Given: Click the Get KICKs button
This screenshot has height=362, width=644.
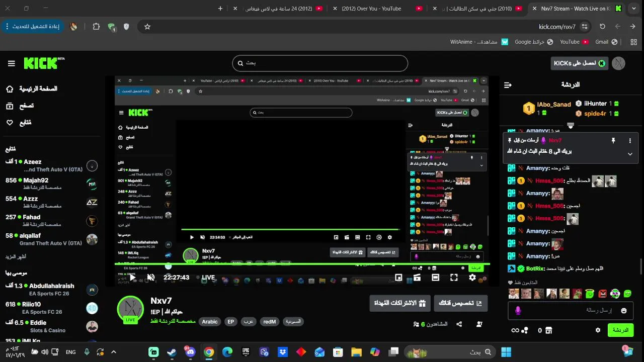Looking at the screenshot, I should 579,63.
